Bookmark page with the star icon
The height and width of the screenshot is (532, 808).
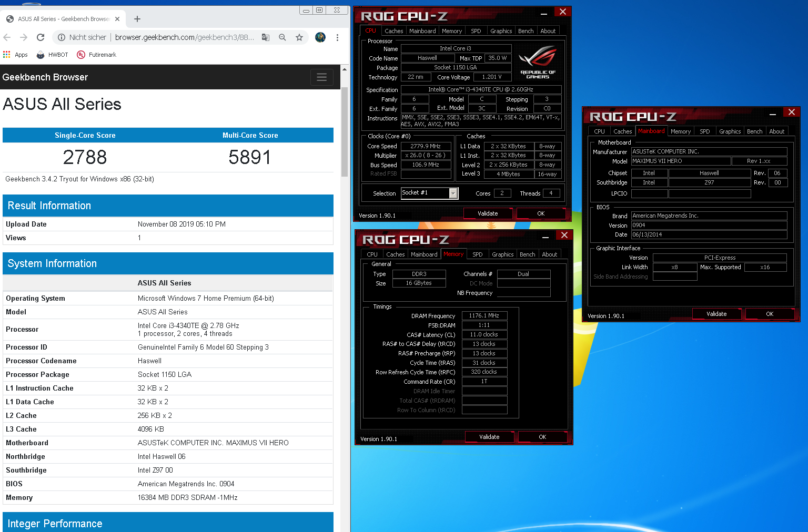[x=299, y=37]
